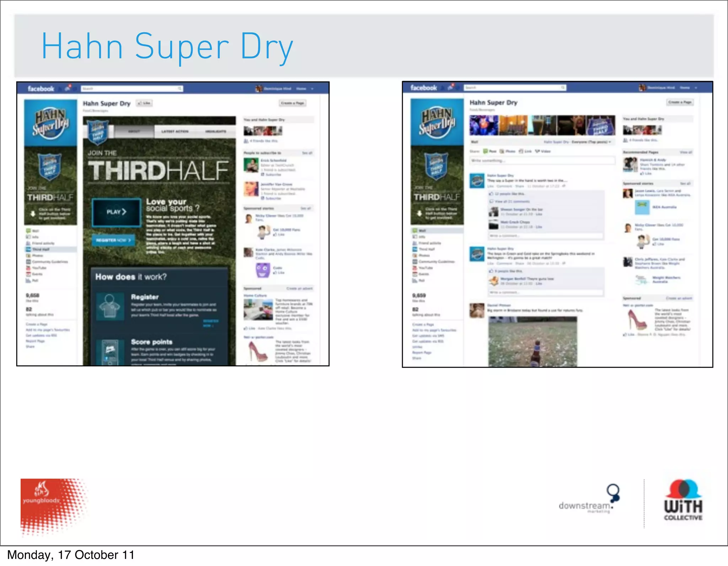Click View all beside Recommended Pages
This screenshot has width=728, height=566.
[x=686, y=152]
